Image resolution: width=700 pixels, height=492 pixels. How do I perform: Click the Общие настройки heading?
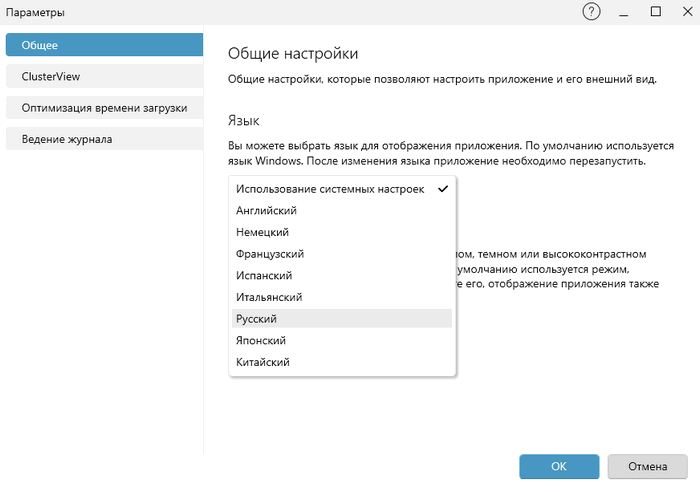point(293,53)
